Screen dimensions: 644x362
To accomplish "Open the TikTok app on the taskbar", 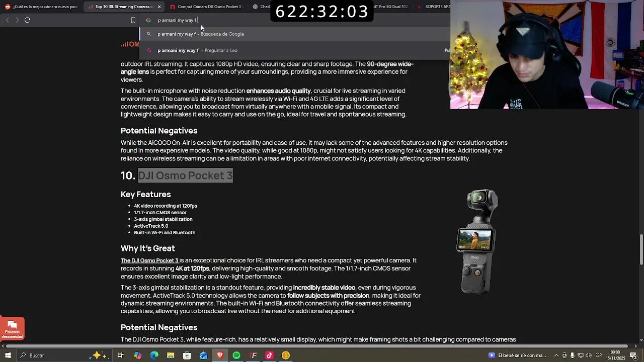I will tap(269, 355).
